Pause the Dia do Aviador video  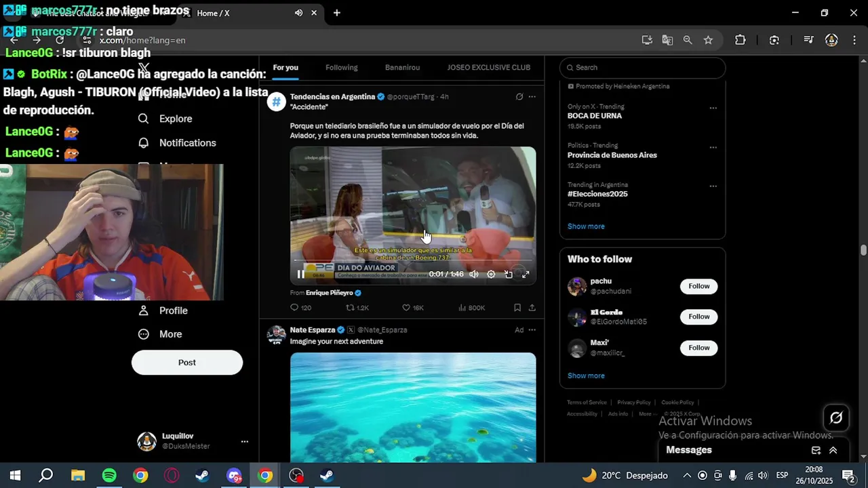click(300, 274)
